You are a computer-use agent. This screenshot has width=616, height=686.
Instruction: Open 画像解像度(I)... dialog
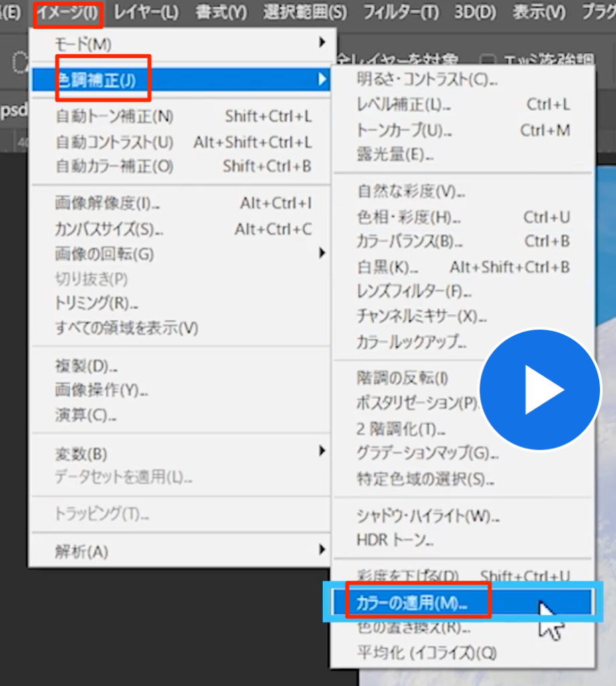107,204
